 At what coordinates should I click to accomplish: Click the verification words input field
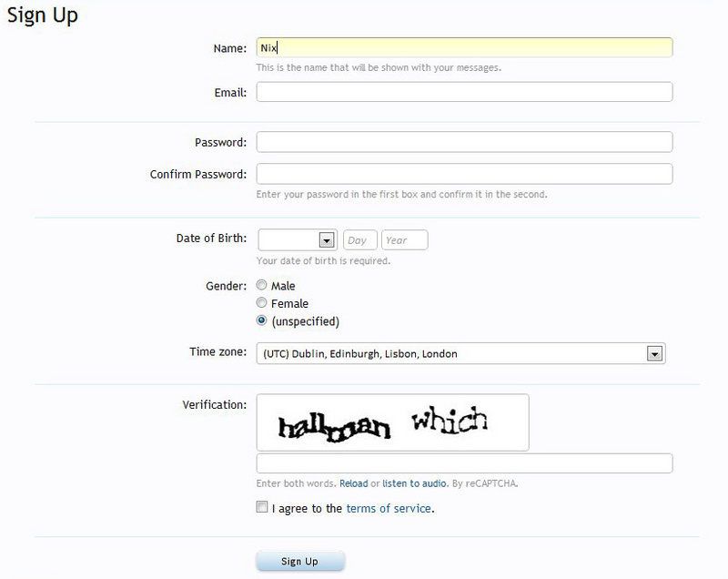pyautogui.click(x=464, y=463)
